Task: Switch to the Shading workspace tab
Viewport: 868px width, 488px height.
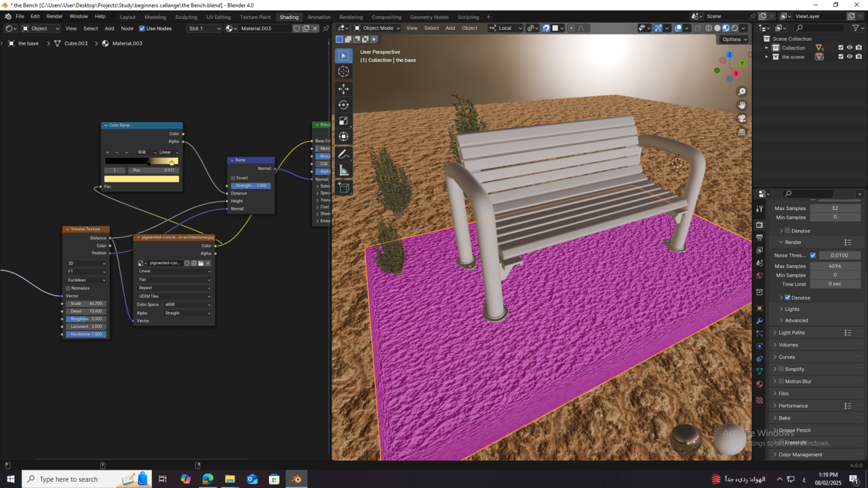Action: pyautogui.click(x=289, y=17)
